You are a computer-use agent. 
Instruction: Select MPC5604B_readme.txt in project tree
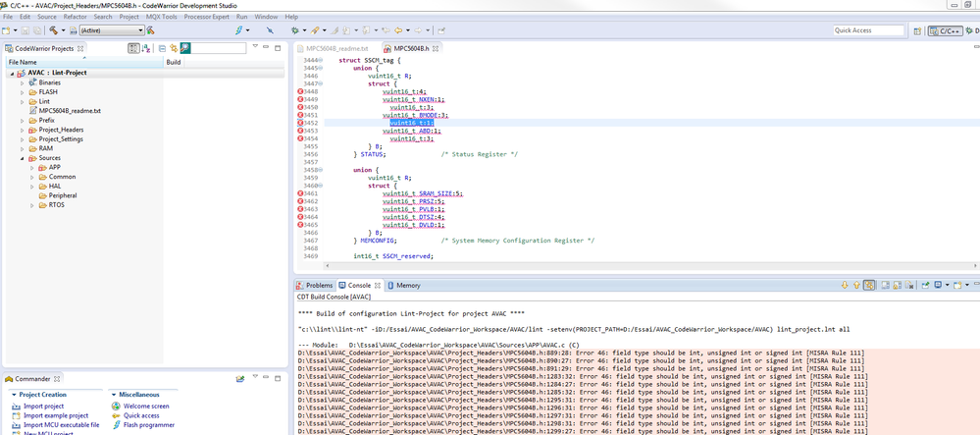tap(69, 111)
